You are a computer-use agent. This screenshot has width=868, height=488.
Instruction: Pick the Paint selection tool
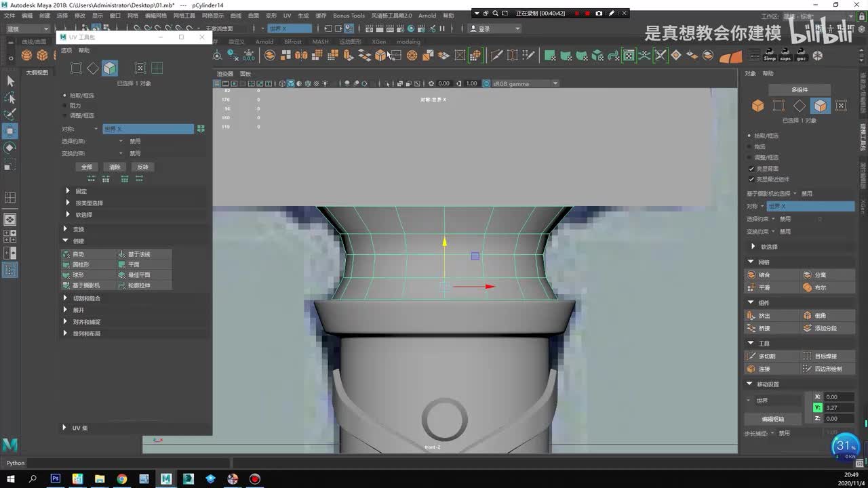click(x=10, y=114)
